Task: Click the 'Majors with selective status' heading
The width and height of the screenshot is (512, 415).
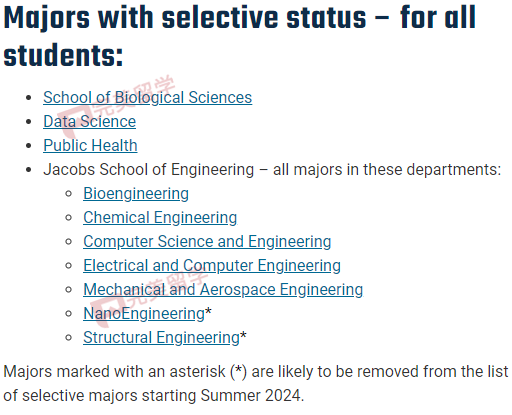Action: click(x=239, y=37)
